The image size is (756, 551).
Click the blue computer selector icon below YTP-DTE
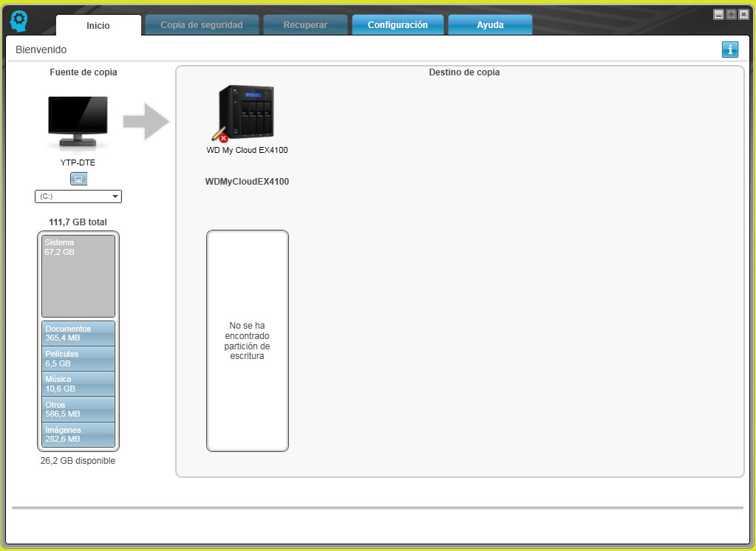[78, 178]
